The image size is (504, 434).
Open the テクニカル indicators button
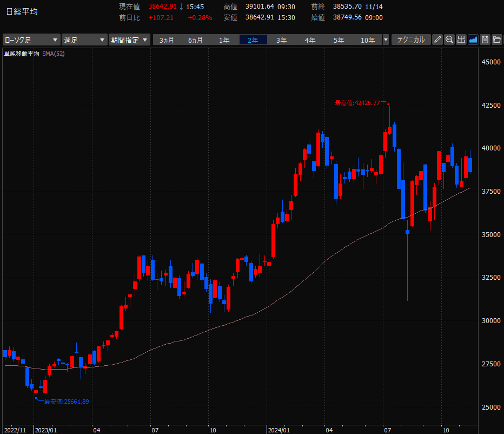click(x=411, y=40)
